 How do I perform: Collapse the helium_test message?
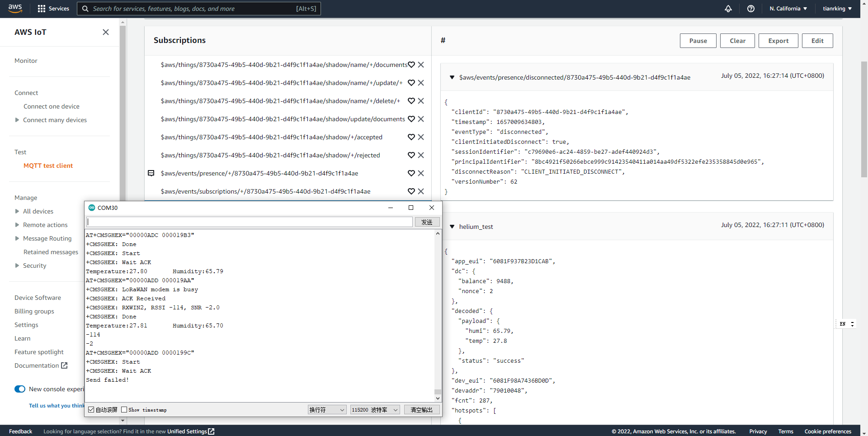pyautogui.click(x=452, y=227)
